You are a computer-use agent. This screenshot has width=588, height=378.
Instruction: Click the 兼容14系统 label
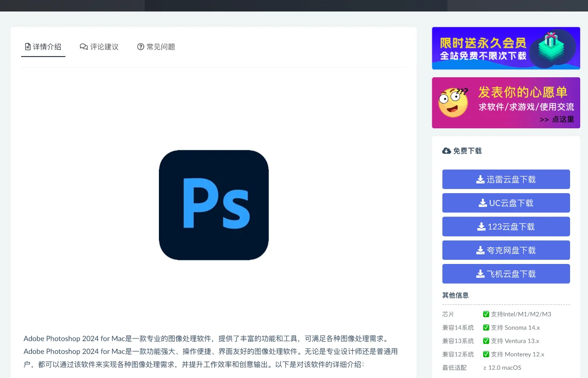pos(458,327)
